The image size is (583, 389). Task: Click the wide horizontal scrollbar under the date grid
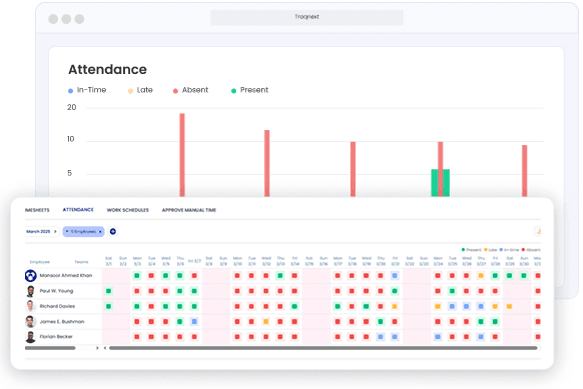[x=323, y=348]
